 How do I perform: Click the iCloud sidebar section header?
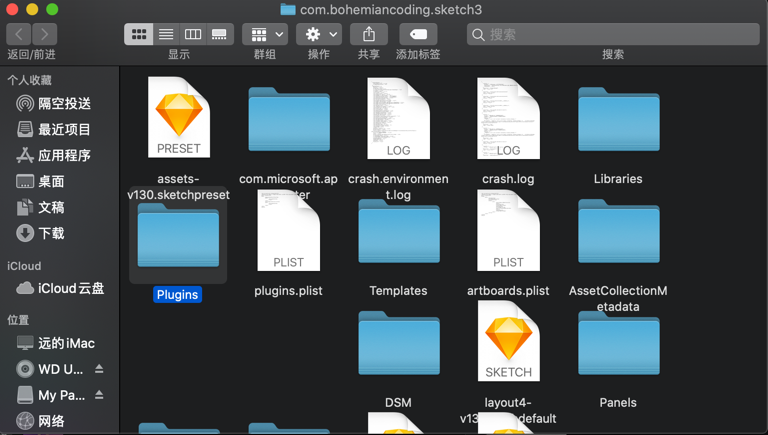[x=24, y=266]
